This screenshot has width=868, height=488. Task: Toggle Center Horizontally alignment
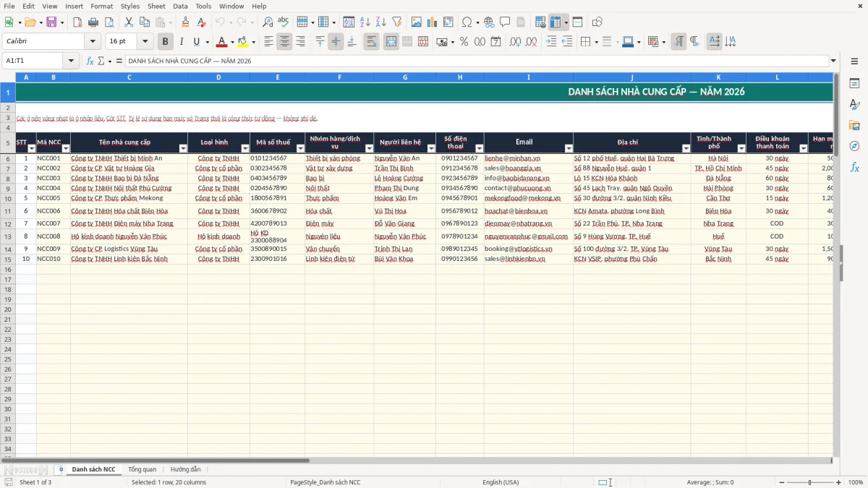click(x=284, y=42)
